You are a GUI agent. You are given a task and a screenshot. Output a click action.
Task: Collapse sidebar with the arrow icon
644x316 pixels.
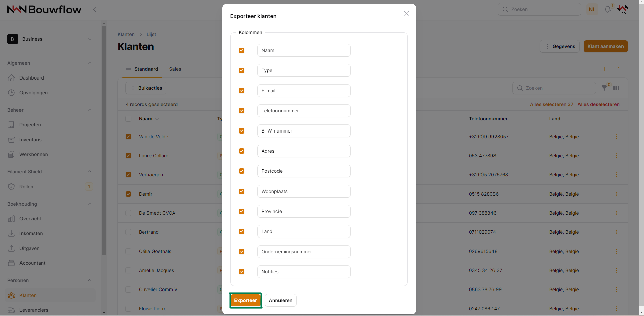point(95,9)
